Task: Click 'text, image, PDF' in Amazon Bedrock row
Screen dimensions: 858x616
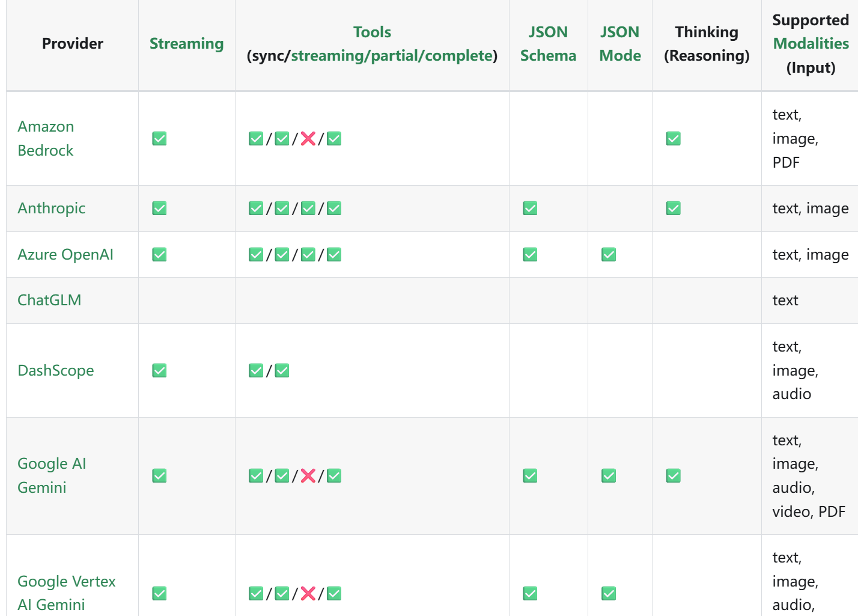Action: [x=796, y=138]
